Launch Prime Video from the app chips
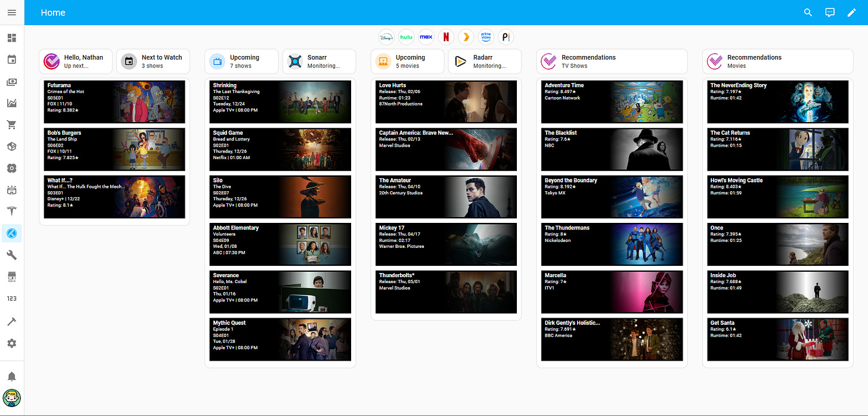Viewport: 868px width, 416px height. coord(486,37)
